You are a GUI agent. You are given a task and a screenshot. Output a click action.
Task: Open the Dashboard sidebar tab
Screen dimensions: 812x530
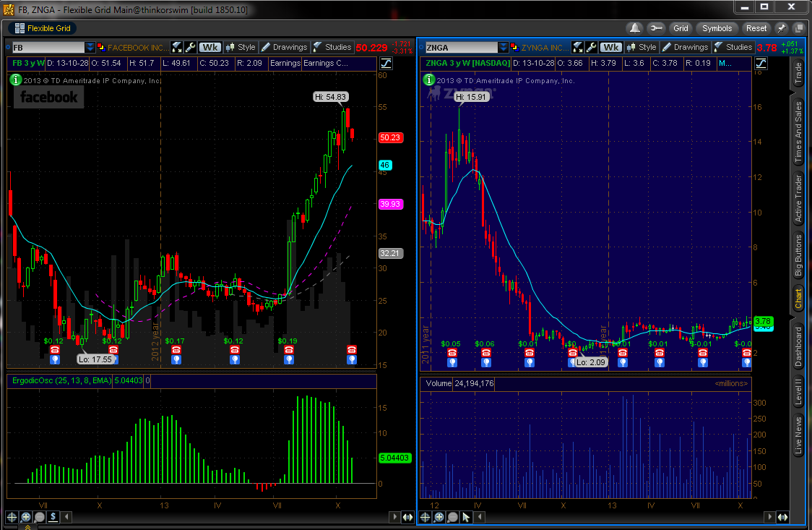click(x=798, y=346)
